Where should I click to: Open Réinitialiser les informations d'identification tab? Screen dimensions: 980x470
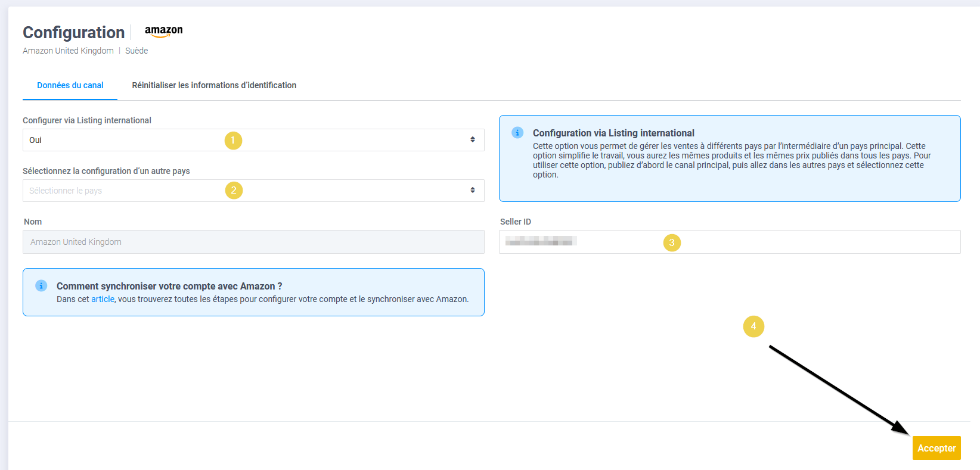[x=214, y=85]
